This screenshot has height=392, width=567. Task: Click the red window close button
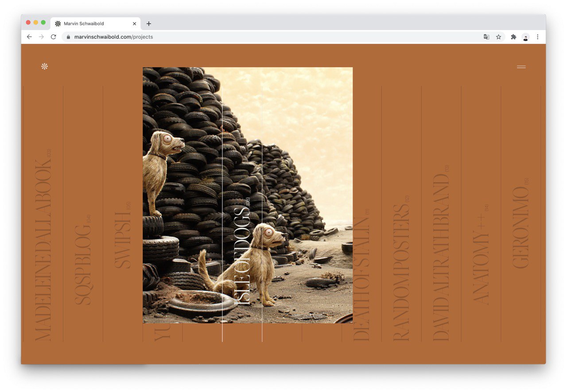28,23
